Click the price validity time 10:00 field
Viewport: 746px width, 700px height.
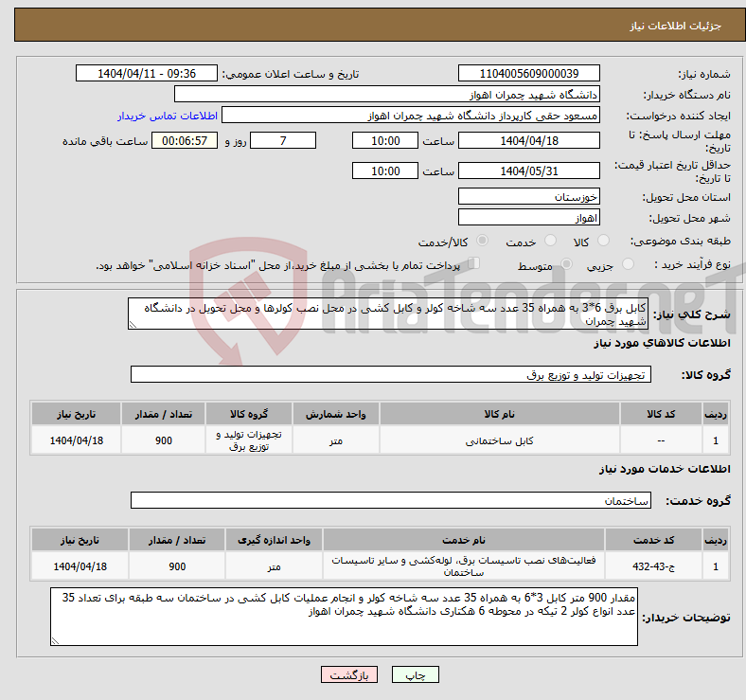(385, 171)
